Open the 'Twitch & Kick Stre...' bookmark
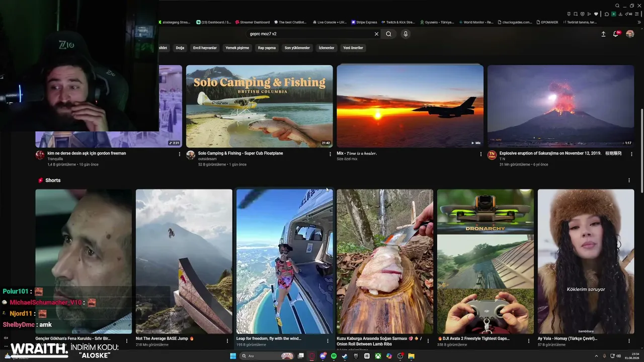This screenshot has width=644, height=362. (x=397, y=22)
